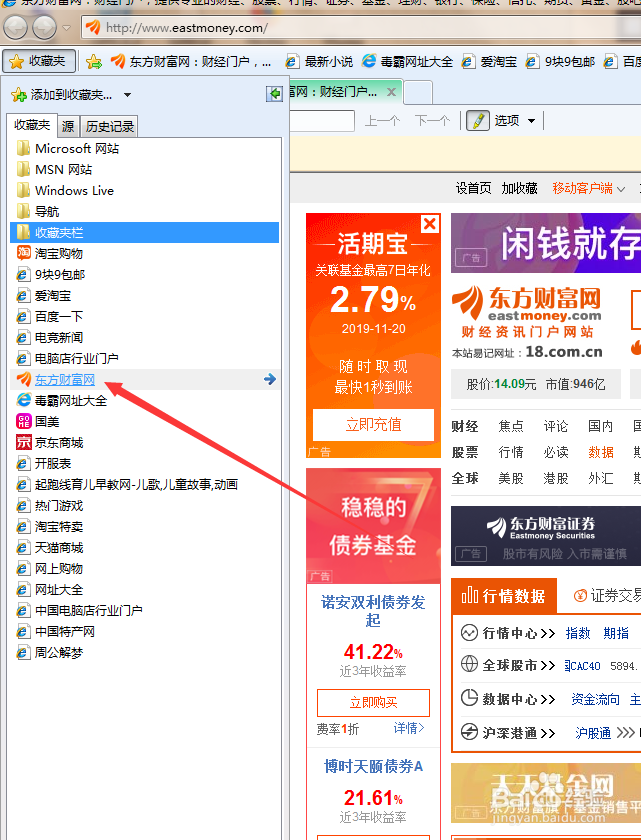The height and width of the screenshot is (840, 641).
Task: Open the 9块9包邮 favorite in list
Action: (145, 274)
